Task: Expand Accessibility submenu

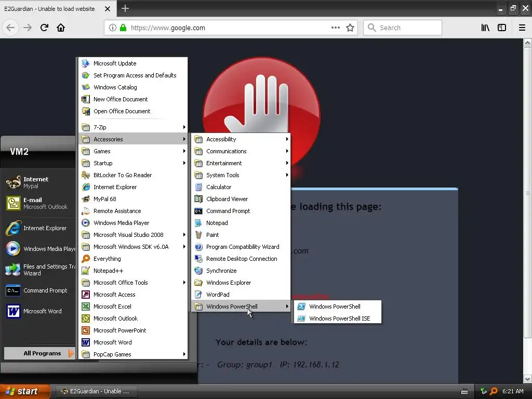Action: (x=241, y=139)
